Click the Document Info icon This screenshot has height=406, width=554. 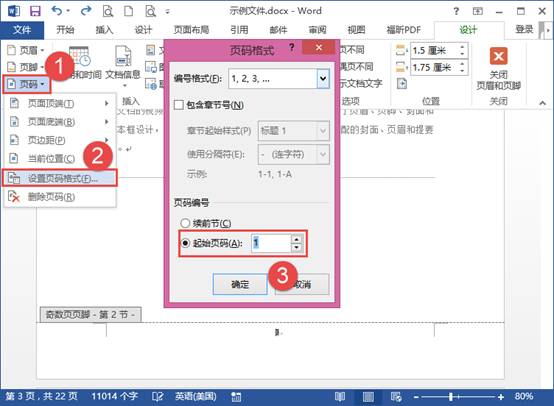[123, 57]
